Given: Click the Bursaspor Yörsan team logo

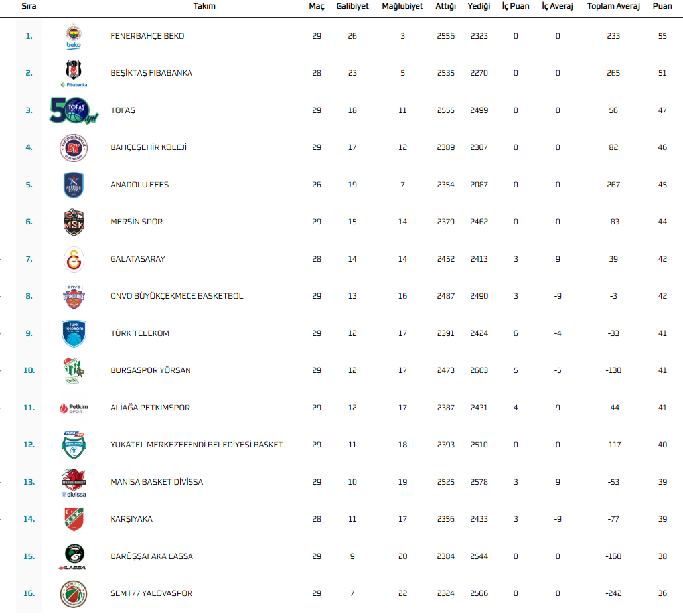Looking at the screenshot, I should click(74, 370).
